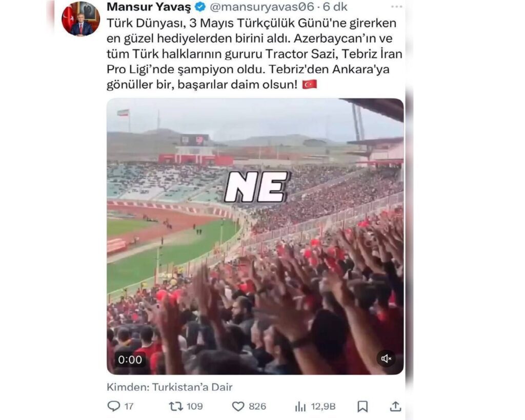Click the 0:00 video time indicator
This screenshot has height=420, width=525.
pos(130,360)
